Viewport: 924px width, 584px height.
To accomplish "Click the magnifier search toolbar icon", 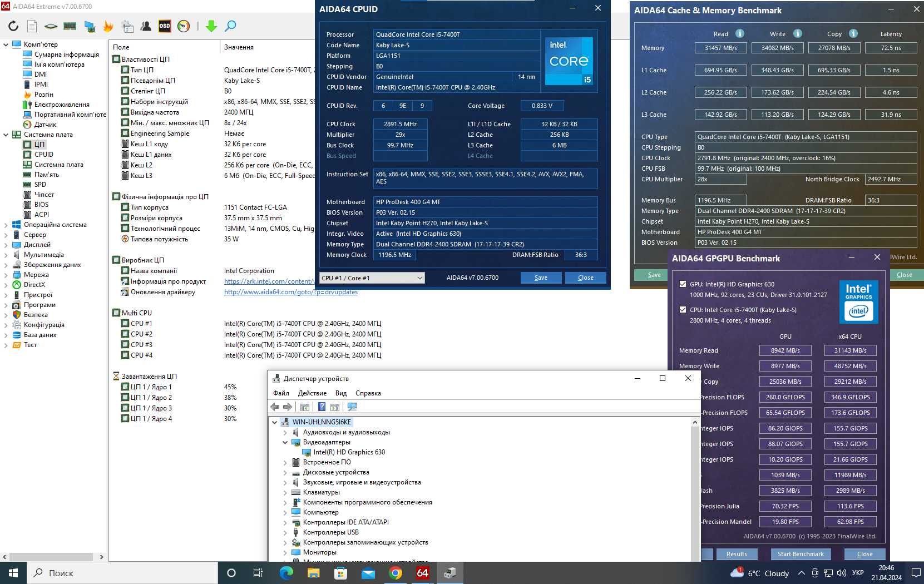I will coord(230,26).
